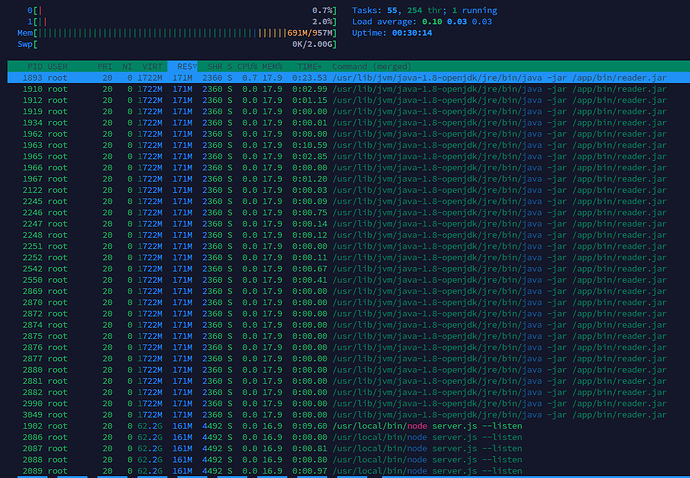Select java process row PID 2122
The height and width of the screenshot is (478, 690).
click(x=349, y=190)
